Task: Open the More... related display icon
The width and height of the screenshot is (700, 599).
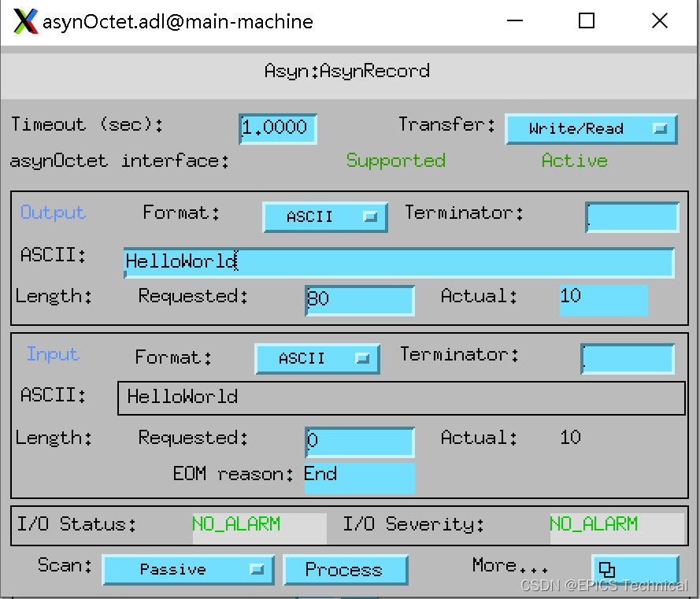Action: pos(635,568)
